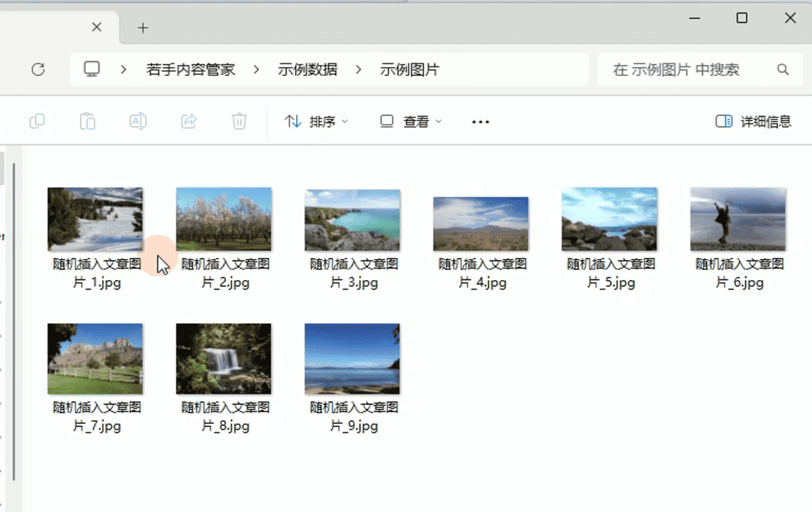Click the Share icon in toolbar
Image resolution: width=812 pixels, height=512 pixels.
(x=189, y=121)
